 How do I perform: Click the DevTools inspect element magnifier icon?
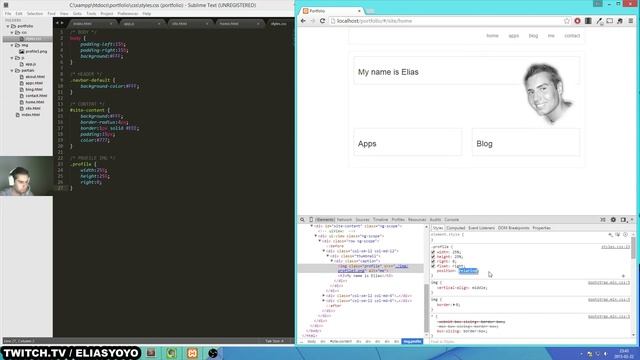[x=302, y=220]
